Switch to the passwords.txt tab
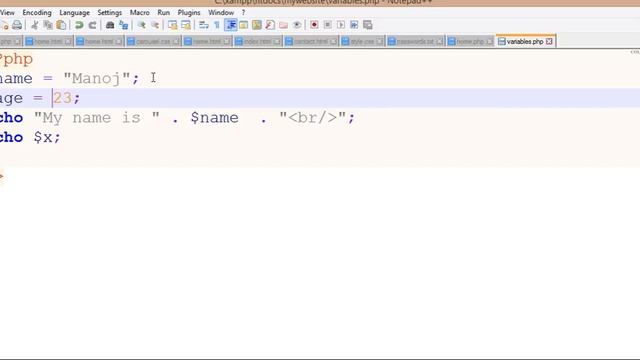This screenshot has height=360, width=640. coord(415,42)
